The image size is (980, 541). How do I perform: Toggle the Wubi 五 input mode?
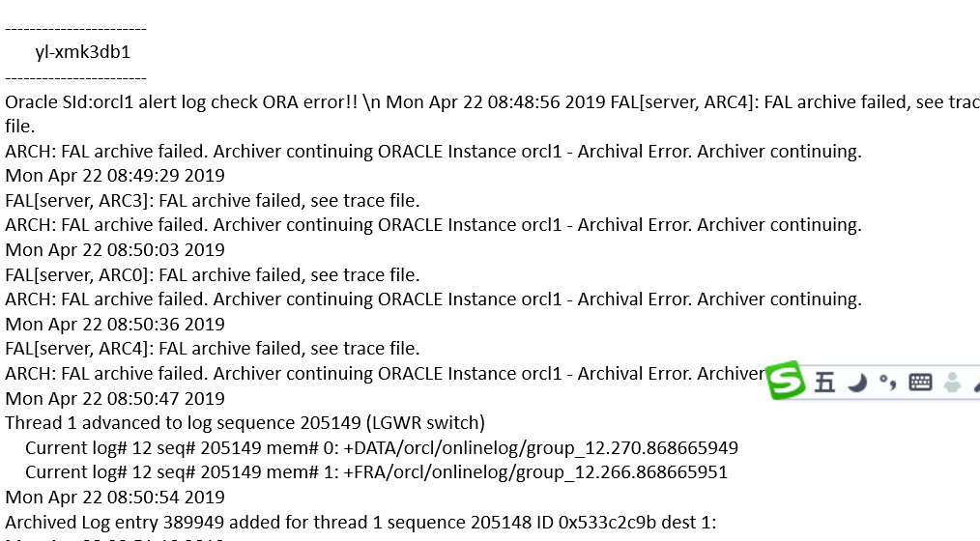point(824,383)
